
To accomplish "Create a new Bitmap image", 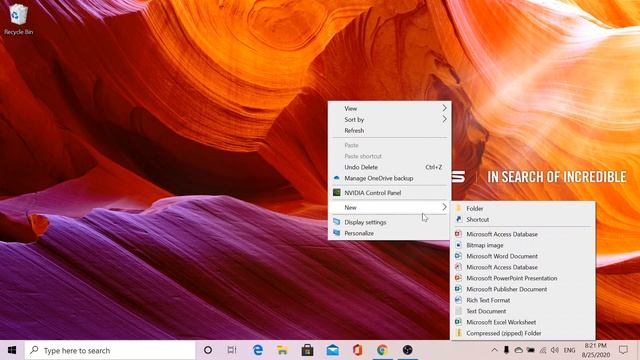I will click(523, 245).
